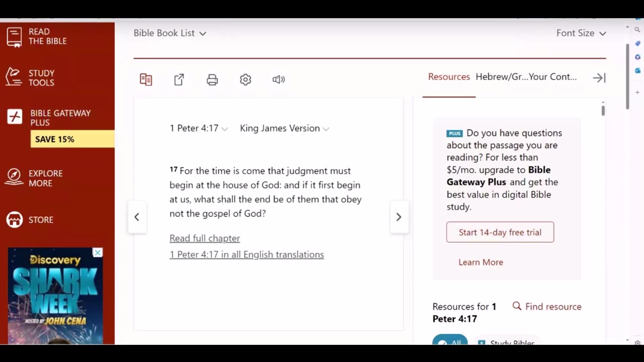Select the Study Bibles filter
644x362 pixels.
coord(507,341)
